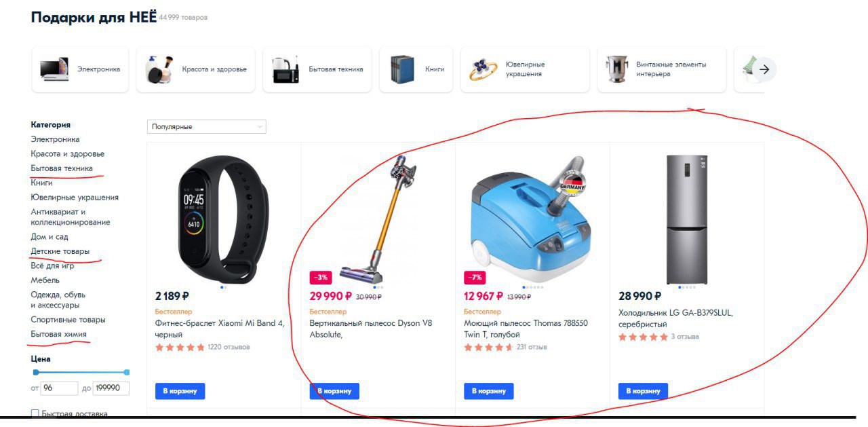The height and width of the screenshot is (427, 868).
Task: Open the Thomas 788550 Twin T product title
Action: tap(526, 329)
